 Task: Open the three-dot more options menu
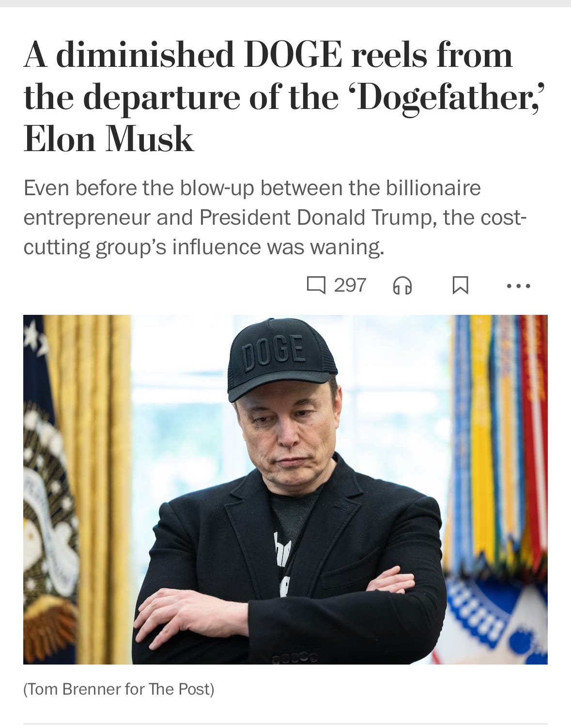pos(519,286)
